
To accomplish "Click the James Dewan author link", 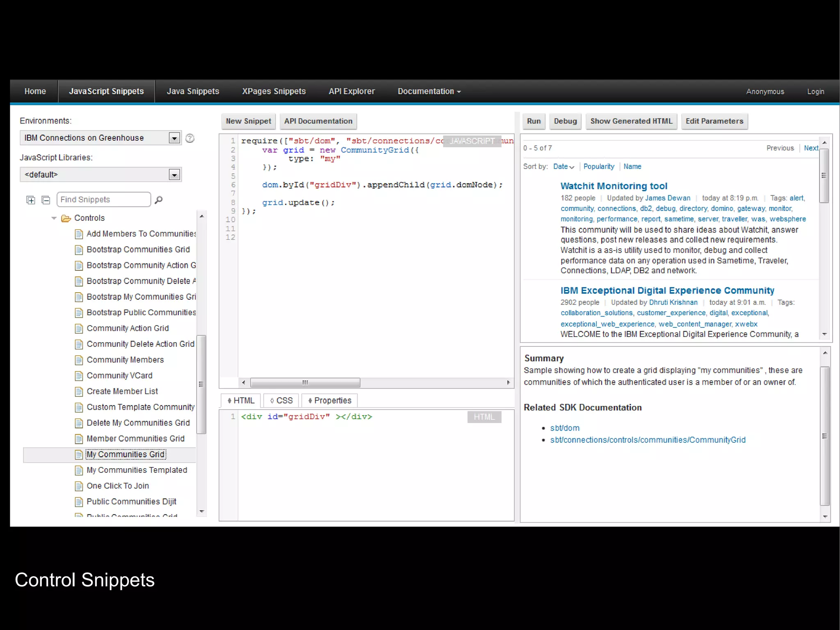I will pyautogui.click(x=668, y=198).
